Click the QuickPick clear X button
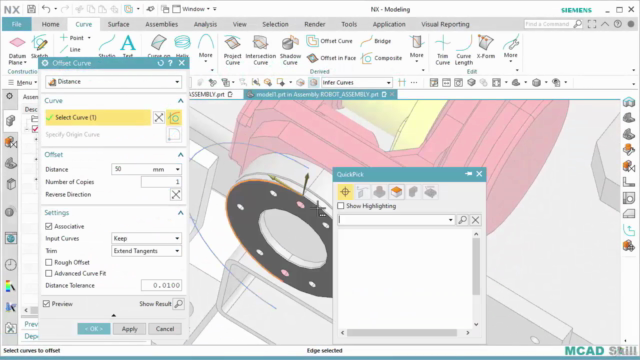This screenshot has width=640, height=360. [x=476, y=220]
